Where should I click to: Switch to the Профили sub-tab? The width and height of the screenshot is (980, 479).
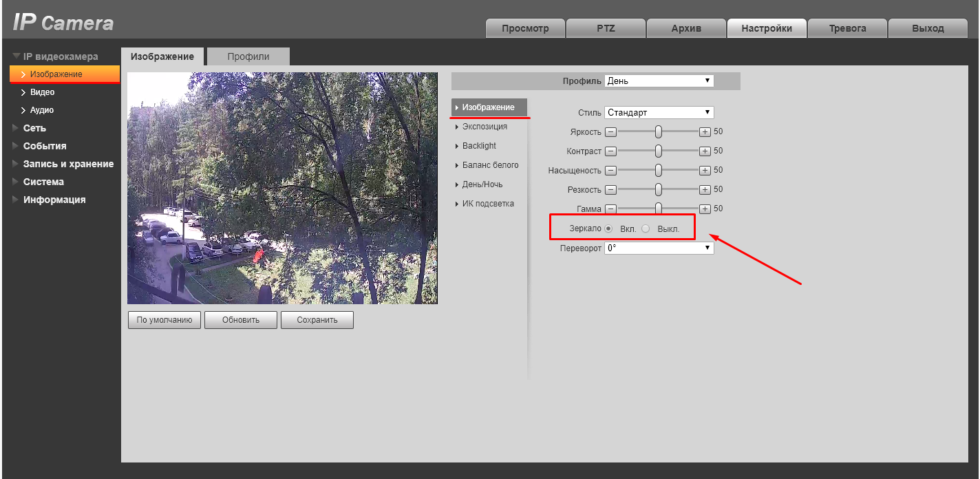[248, 56]
